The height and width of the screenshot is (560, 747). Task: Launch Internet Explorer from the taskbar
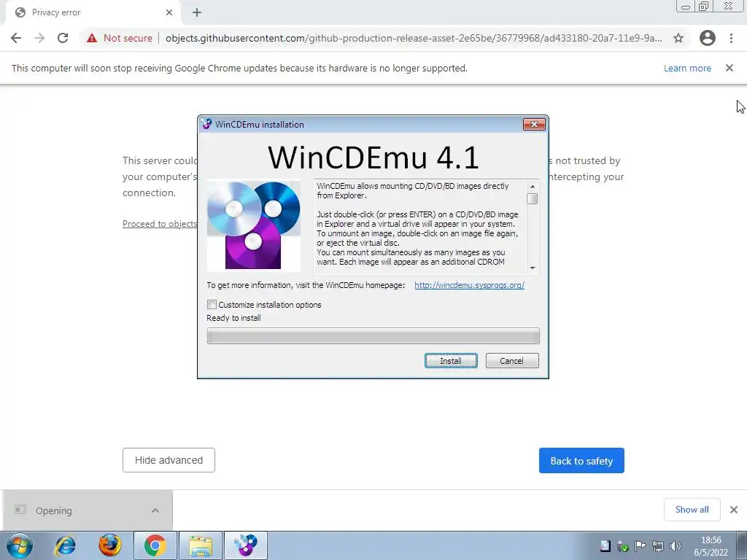point(65,545)
